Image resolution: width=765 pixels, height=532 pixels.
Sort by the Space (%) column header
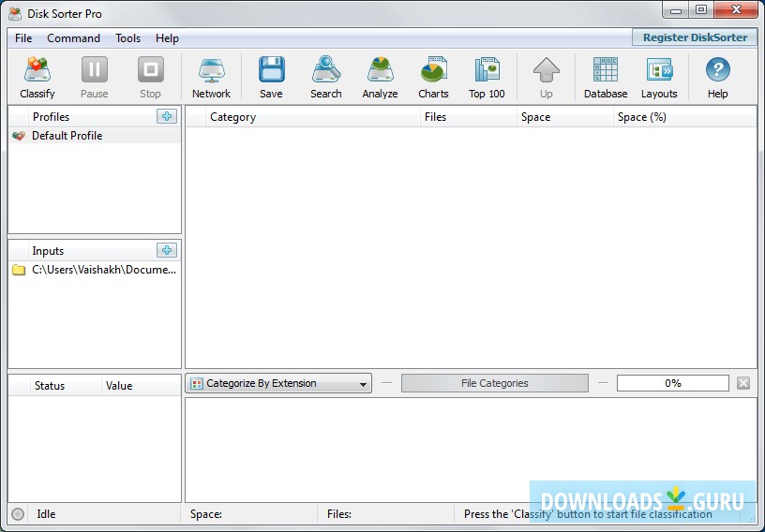[x=685, y=117]
